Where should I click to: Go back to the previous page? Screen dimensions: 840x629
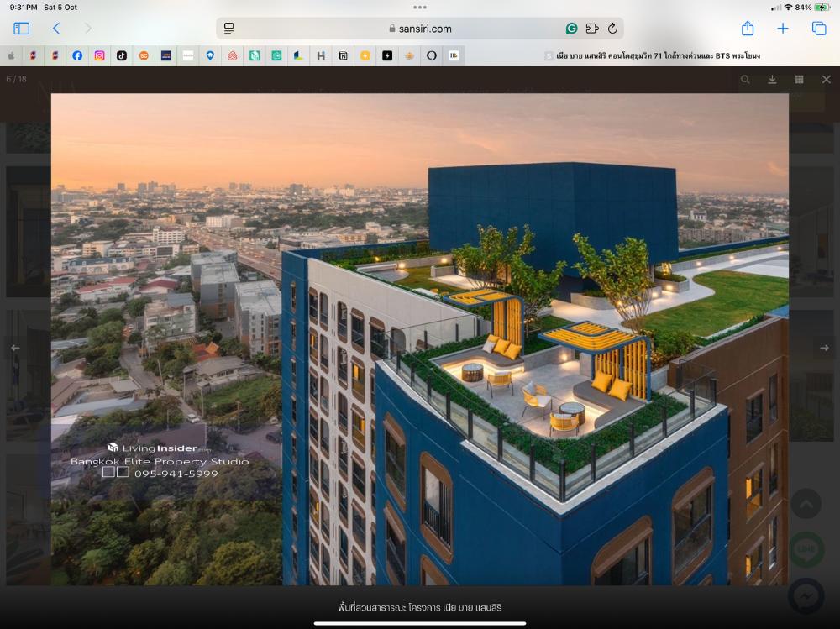(x=56, y=29)
